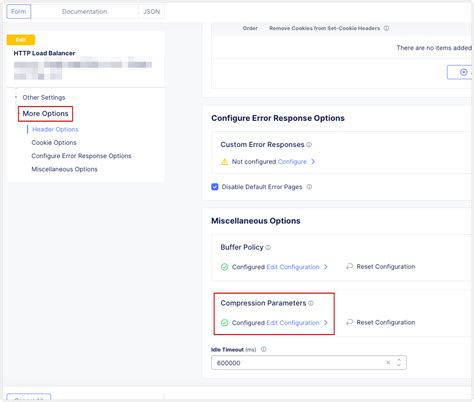This screenshot has height=402, width=474.
Task: Click info icon next to Buffer Policy
Action: [x=268, y=247]
